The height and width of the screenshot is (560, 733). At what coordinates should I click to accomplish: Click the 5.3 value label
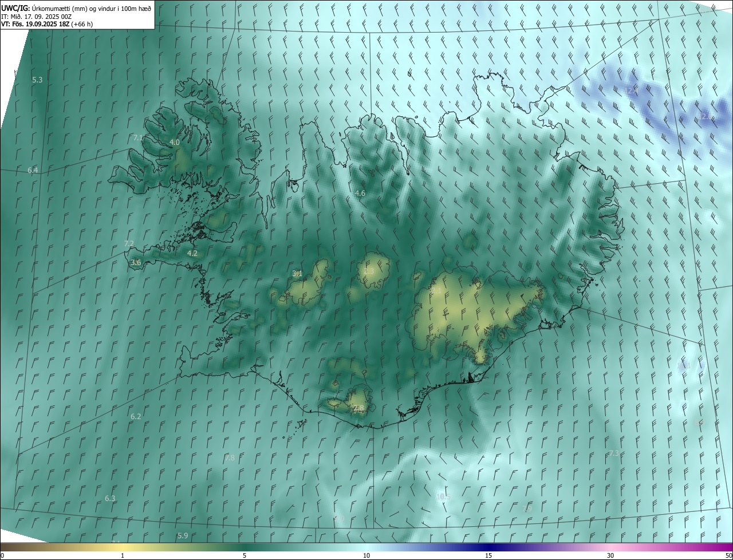[x=37, y=80]
